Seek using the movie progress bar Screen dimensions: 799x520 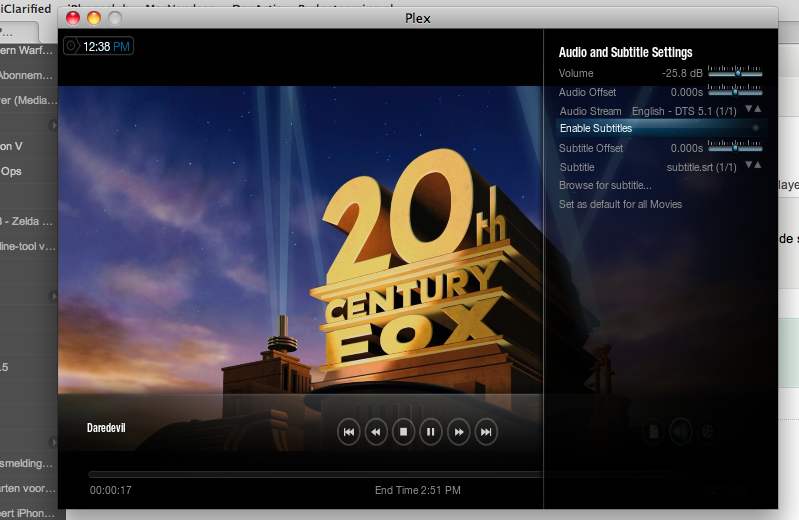316,475
